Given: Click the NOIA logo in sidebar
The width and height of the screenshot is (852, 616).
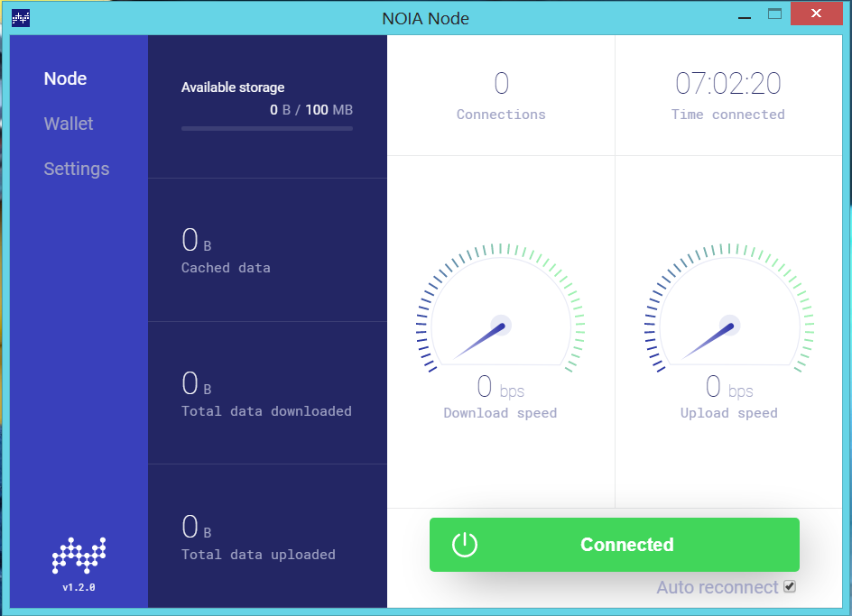Looking at the screenshot, I should click(79, 556).
